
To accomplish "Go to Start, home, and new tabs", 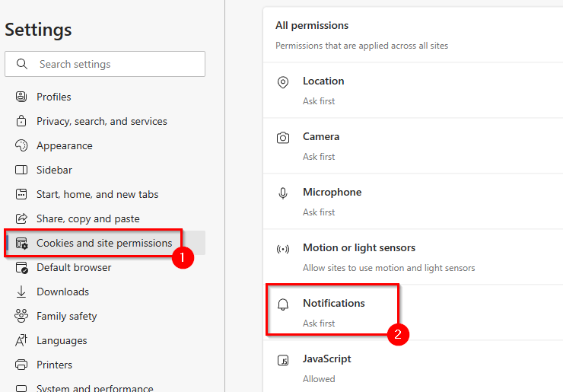I will 97,194.
